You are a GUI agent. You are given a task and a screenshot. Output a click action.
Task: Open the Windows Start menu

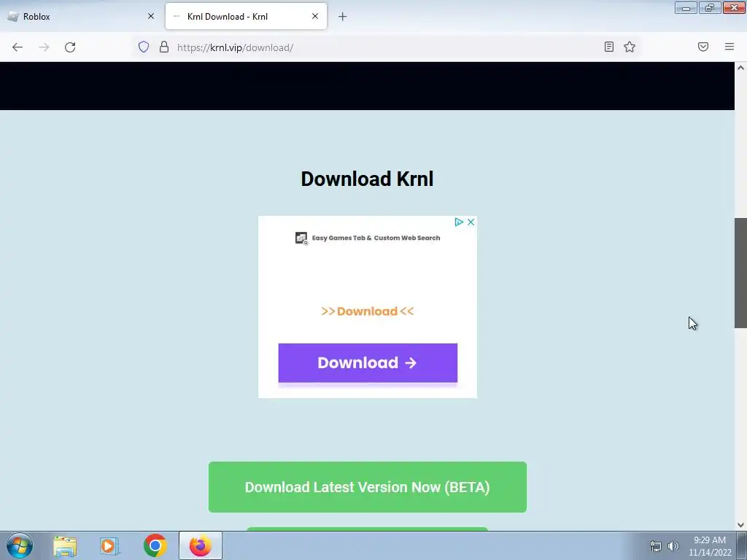20,545
